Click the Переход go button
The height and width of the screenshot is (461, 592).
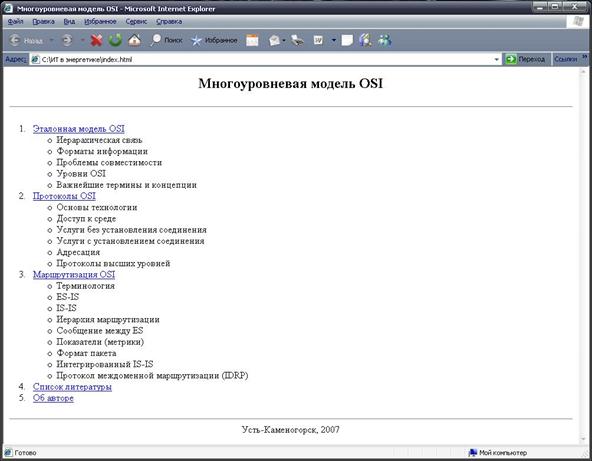click(526, 59)
